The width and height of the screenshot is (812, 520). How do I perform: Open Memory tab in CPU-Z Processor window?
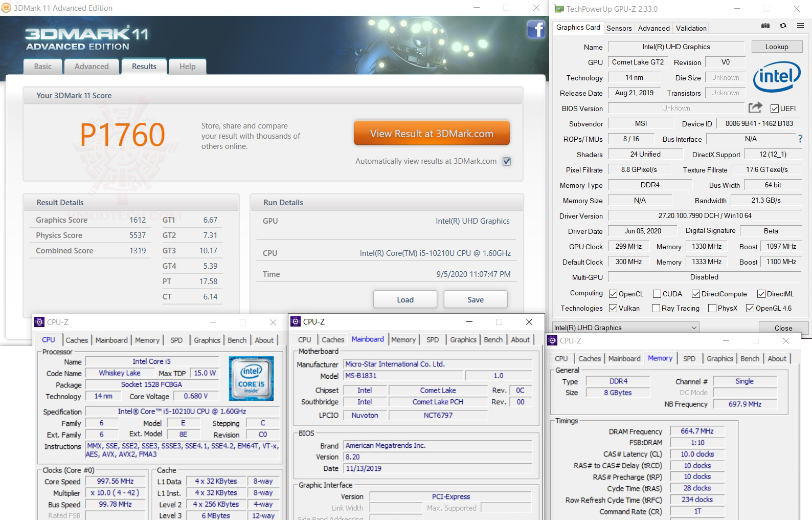(147, 340)
